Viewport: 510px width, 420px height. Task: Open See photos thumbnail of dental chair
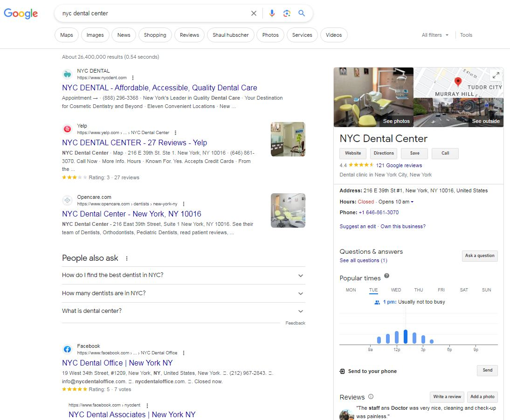click(373, 97)
